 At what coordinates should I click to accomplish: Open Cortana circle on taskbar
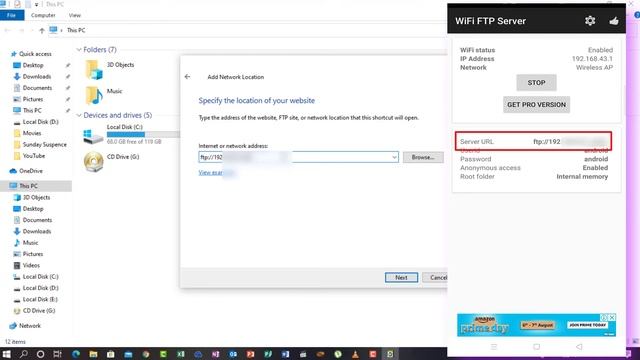tap(40, 354)
